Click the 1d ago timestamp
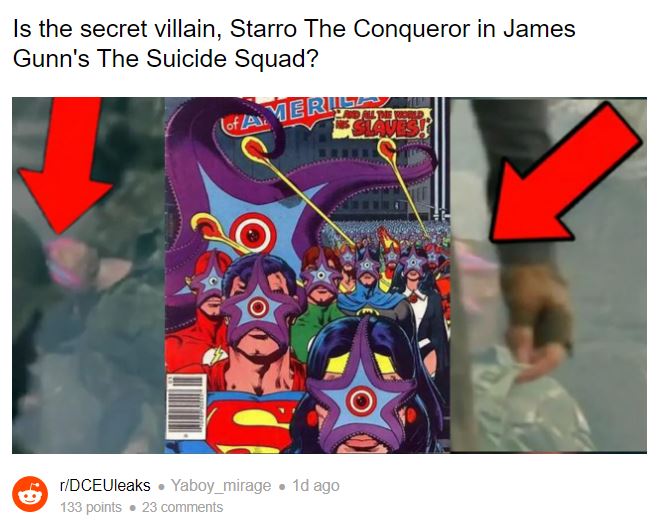This screenshot has width=661, height=529. 316,486
